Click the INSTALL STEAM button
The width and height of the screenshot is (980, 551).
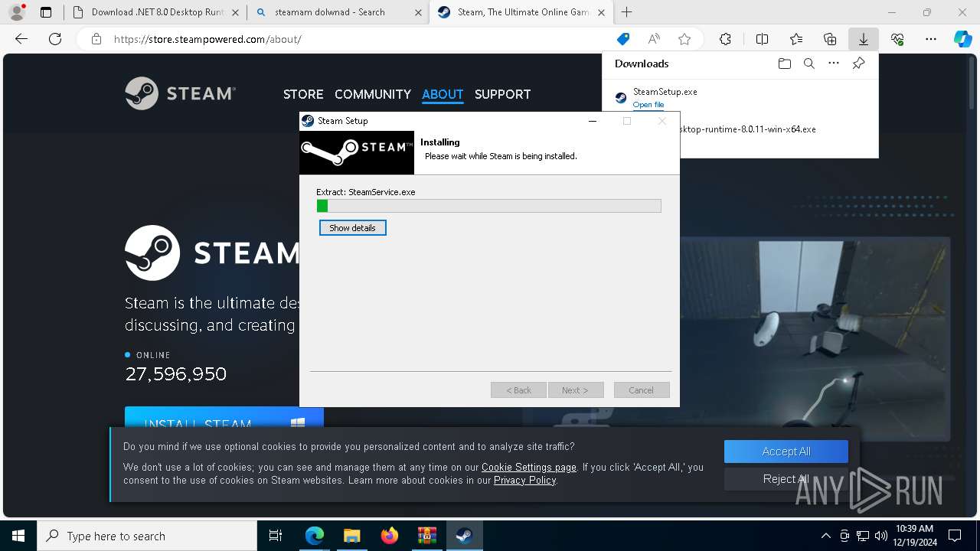224,417
